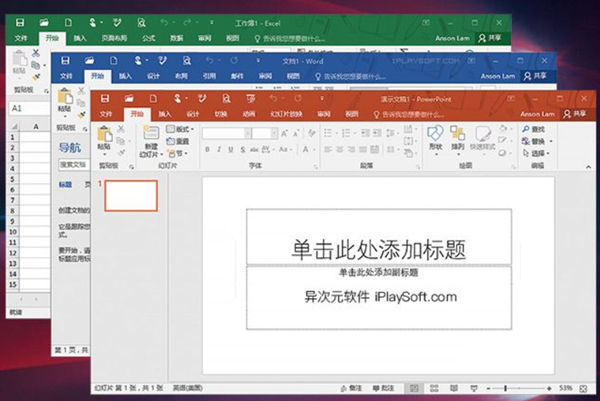Click the Normal view icon in status bar
Screen dimensions: 600x401
coord(414,388)
